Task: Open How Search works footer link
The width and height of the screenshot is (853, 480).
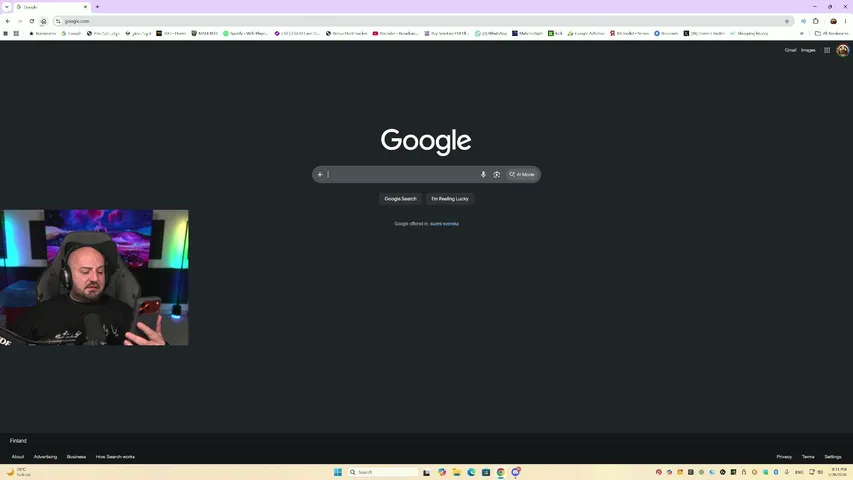Action: [x=115, y=457]
